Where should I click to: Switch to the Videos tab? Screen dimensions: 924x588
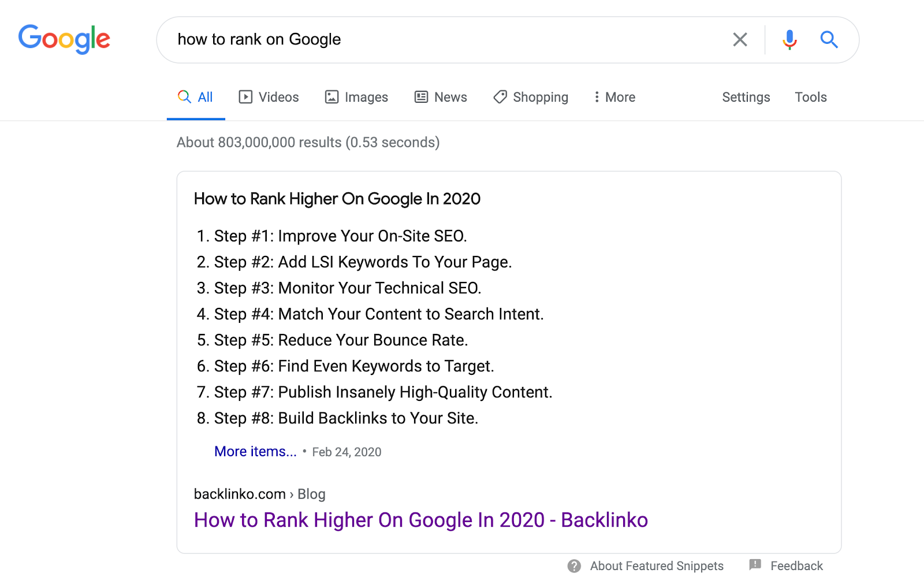tap(278, 97)
